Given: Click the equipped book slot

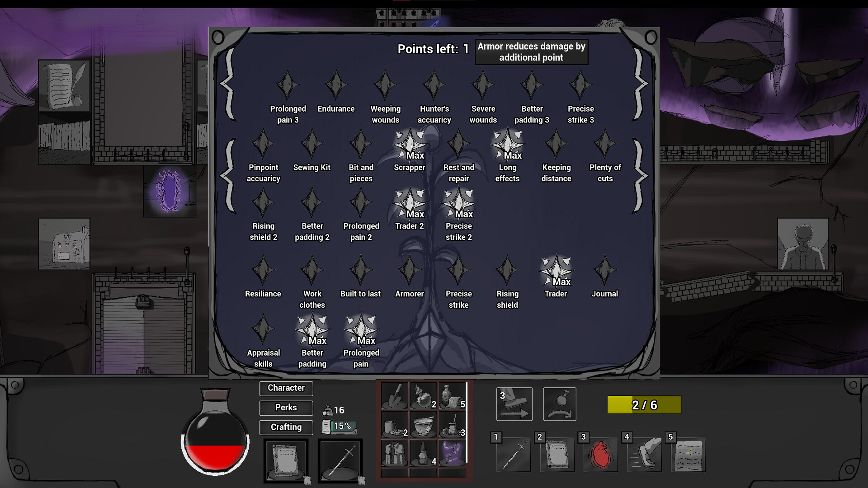Looking at the screenshot, I should click(286, 460).
